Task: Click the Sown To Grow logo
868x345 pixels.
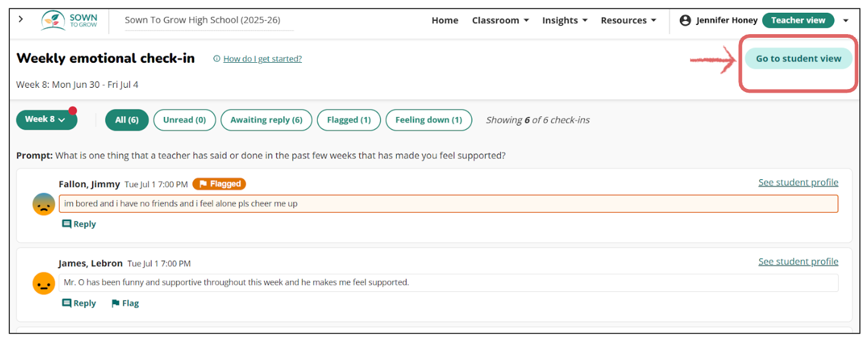Action: (69, 21)
